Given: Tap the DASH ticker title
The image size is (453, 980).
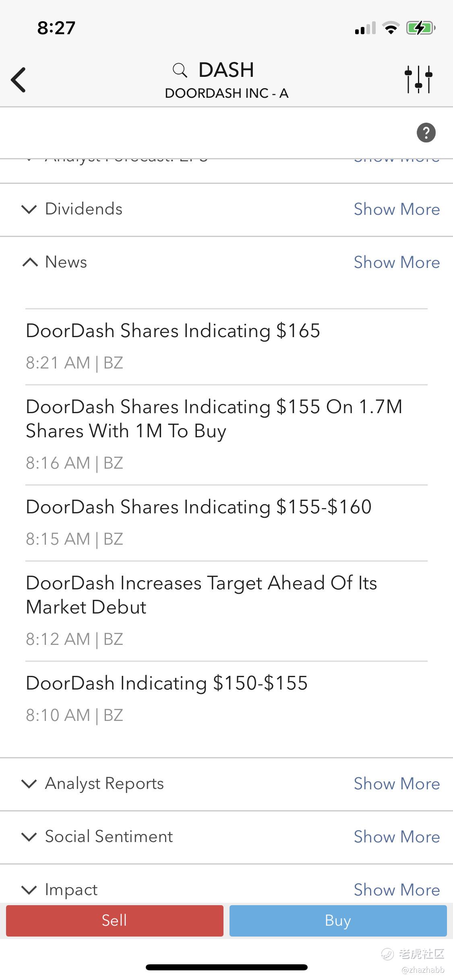Looking at the screenshot, I should tap(226, 70).
